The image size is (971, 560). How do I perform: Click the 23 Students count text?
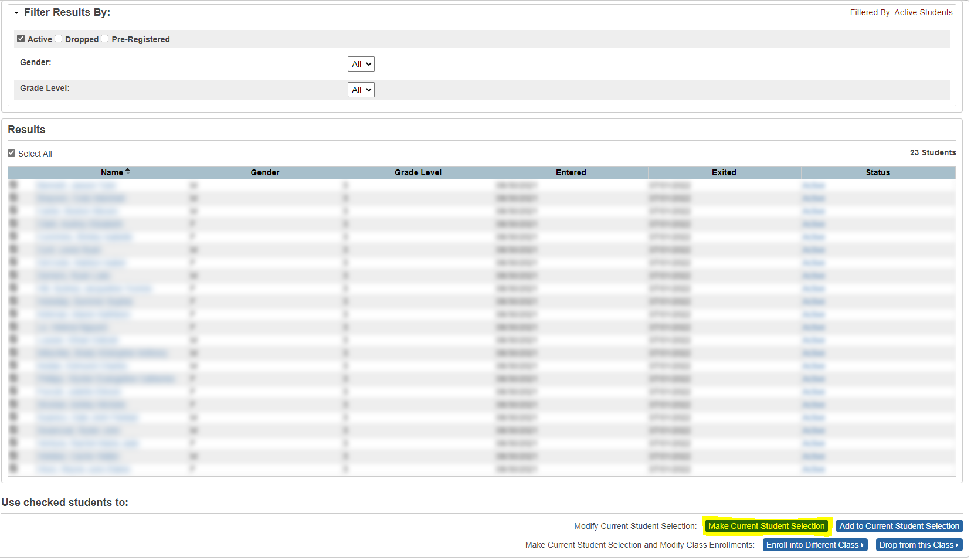point(933,152)
